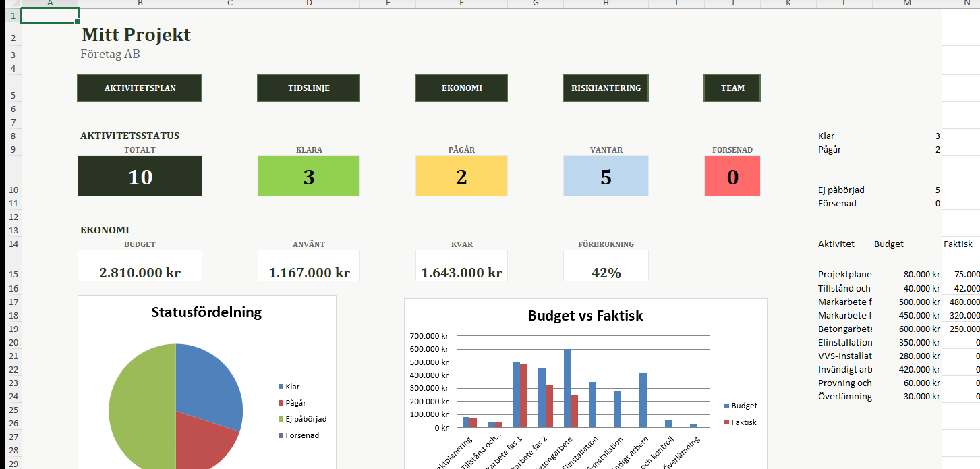Click the Överlämning cell in column L
This screenshot has width=980, height=469.
pos(844,396)
